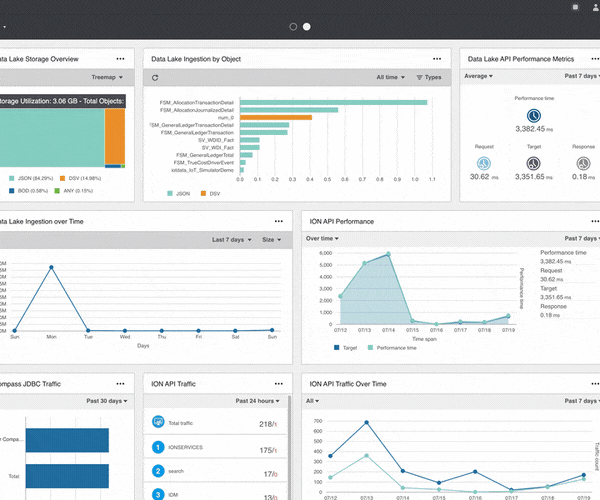Click the Types filter button
Image resolution: width=600 pixels, height=500 pixels.
click(429, 77)
